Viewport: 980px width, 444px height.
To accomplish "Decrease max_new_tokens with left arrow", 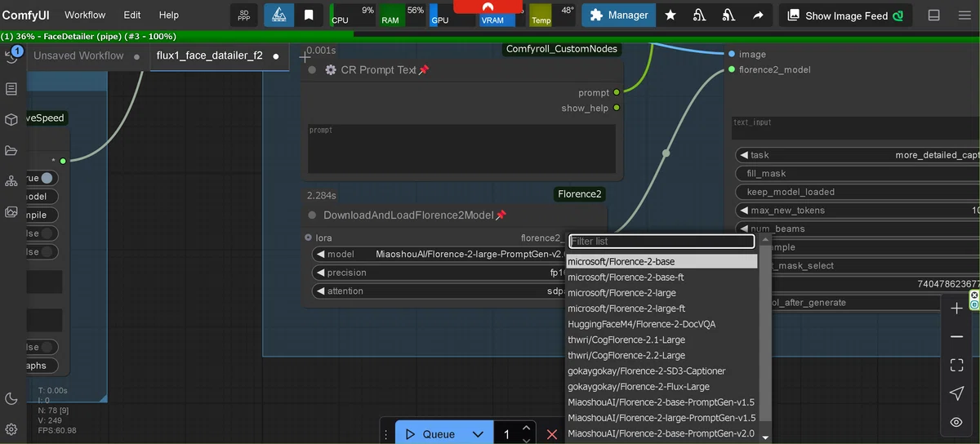I will 744,211.
